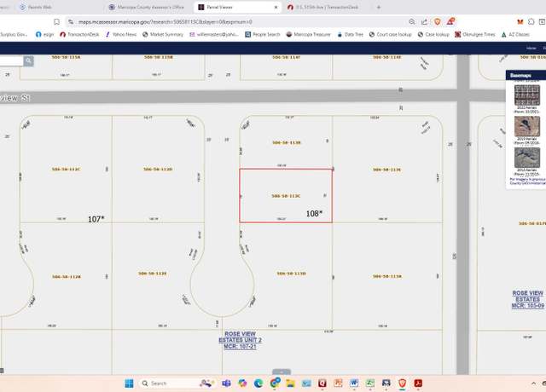Open Adobe Acrobat from the taskbar
This screenshot has height=392, width=546.
418,383
